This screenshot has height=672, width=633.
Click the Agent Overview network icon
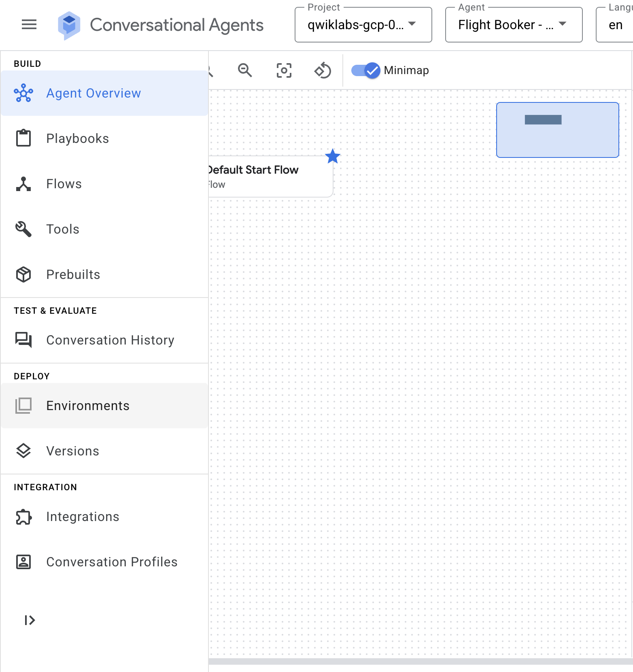point(23,93)
